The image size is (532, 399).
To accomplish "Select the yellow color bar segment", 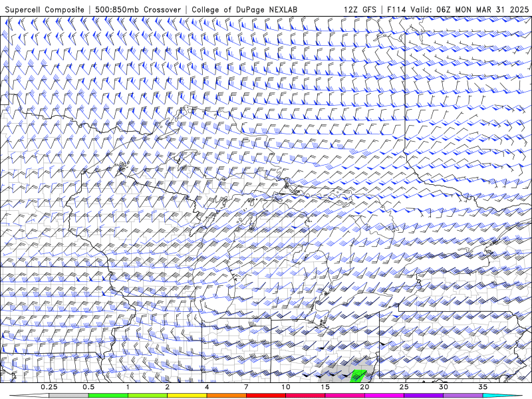I will 187,396.
